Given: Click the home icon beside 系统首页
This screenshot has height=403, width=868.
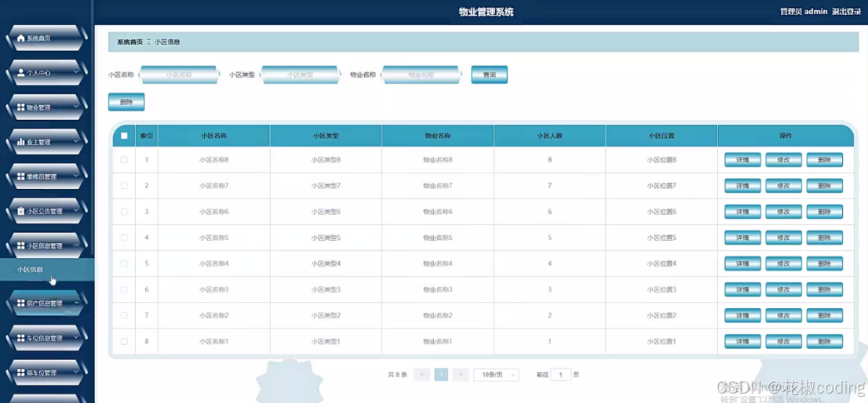Looking at the screenshot, I should coord(21,38).
